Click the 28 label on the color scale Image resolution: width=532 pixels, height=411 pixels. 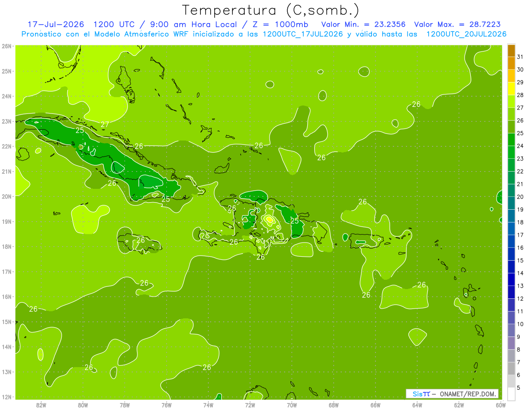(520, 95)
